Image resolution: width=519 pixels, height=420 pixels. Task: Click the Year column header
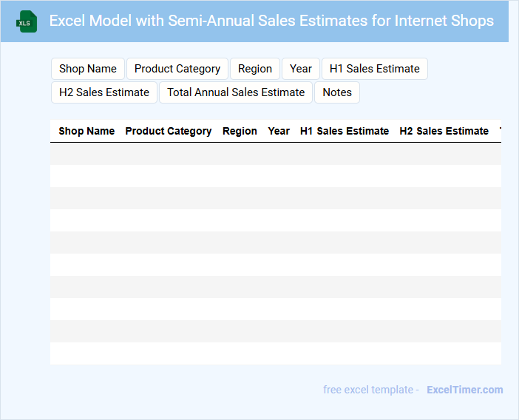coord(279,131)
